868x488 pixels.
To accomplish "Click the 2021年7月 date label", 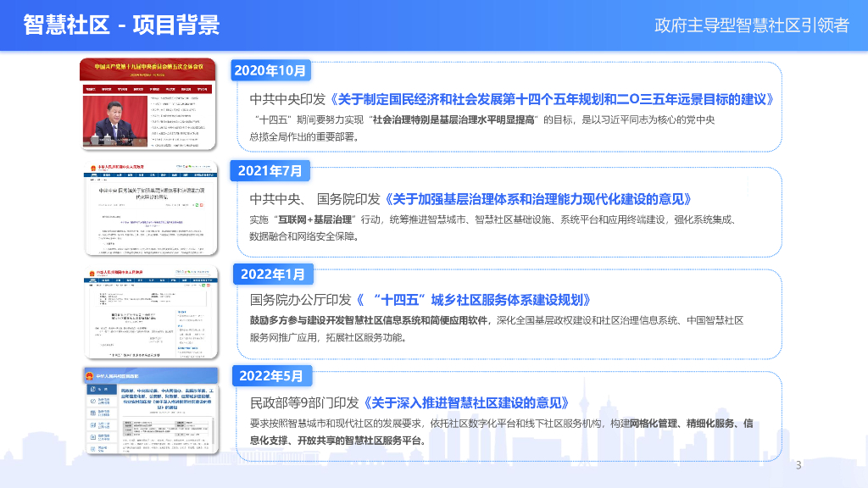I will pos(270,171).
